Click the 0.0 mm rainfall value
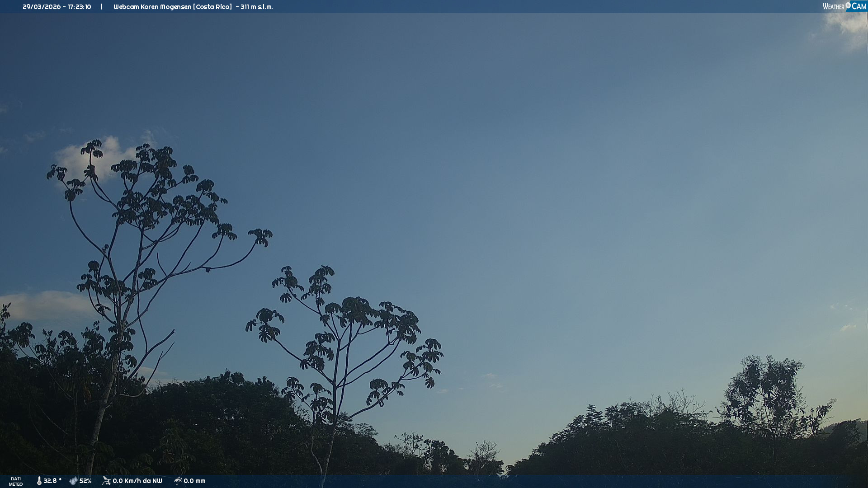Image resolution: width=868 pixels, height=488 pixels. click(194, 481)
